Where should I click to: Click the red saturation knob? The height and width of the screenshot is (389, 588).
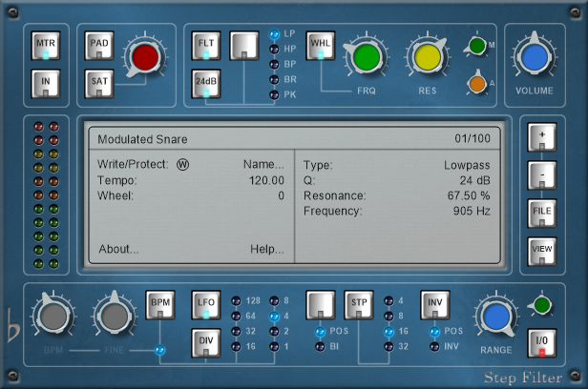click(x=145, y=56)
